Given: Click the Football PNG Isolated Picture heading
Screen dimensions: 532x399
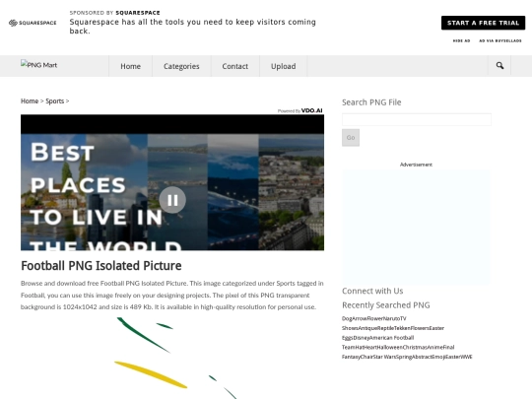Looking at the screenshot, I should coord(101,266).
